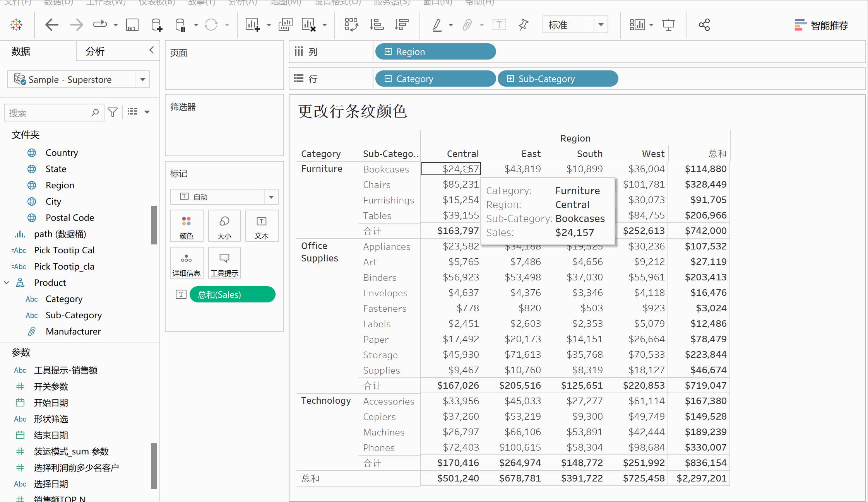The height and width of the screenshot is (502, 868).
Task: Select the Manufacturer field
Action: tap(73, 331)
